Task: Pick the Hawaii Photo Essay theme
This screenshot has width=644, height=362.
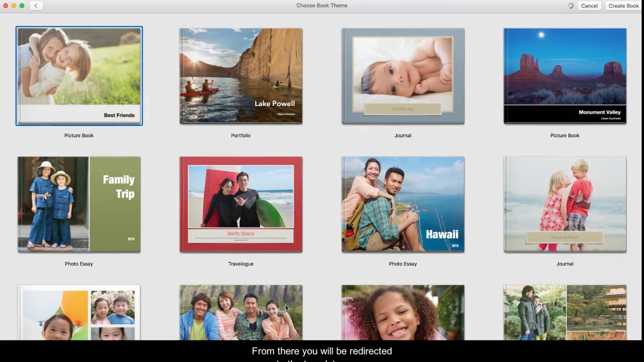Action: [403, 204]
